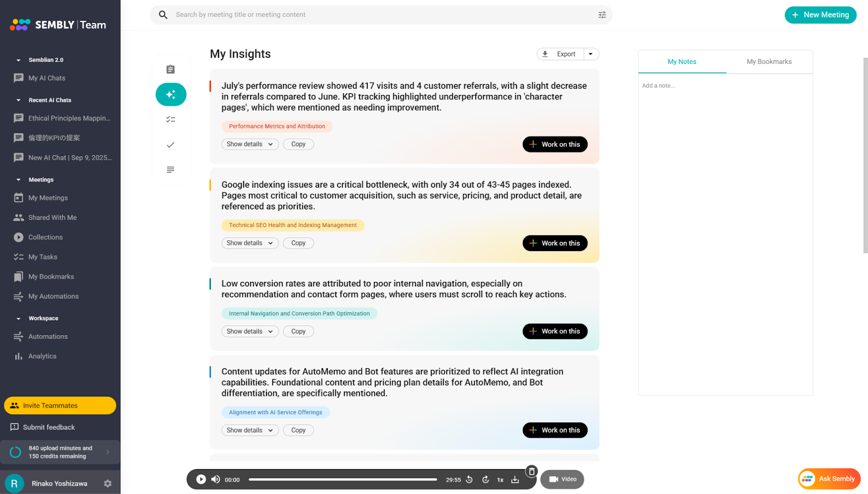The width and height of the screenshot is (868, 494).
Task: Seek on the audio progress bar
Action: (343, 479)
